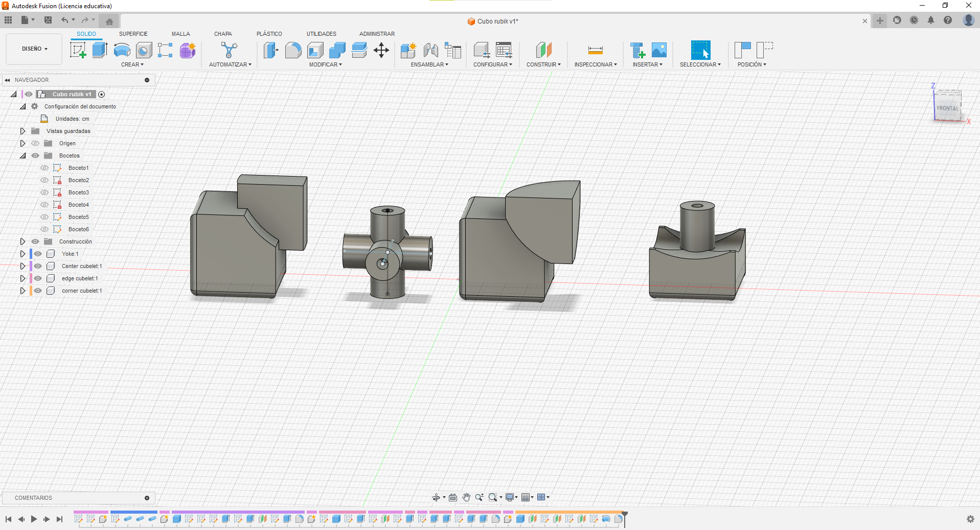Open the Pan hand tool
This screenshot has width=980, height=530.
coord(466,497)
